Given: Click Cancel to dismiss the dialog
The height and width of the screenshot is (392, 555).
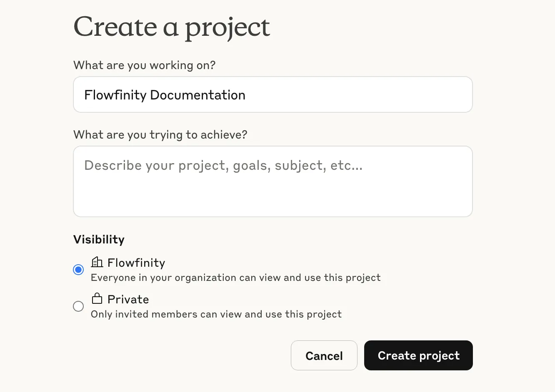Looking at the screenshot, I should 324,355.
